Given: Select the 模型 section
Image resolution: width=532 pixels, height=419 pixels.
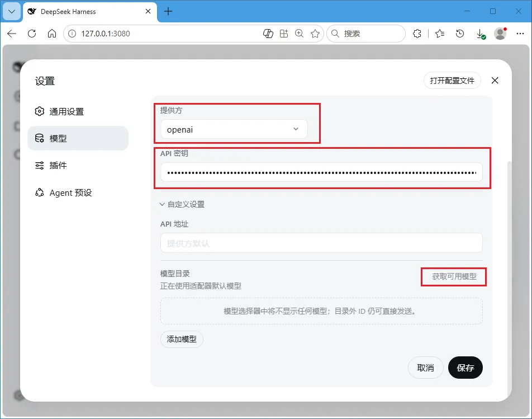Looking at the screenshot, I should pos(78,138).
